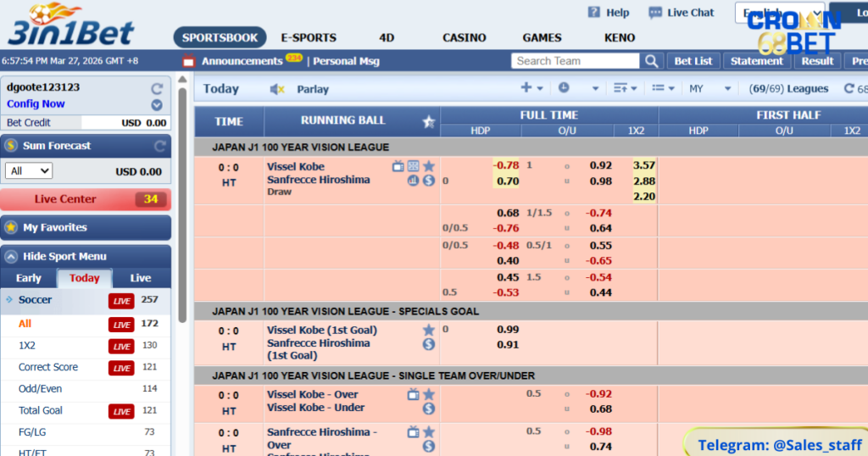Open the Result button

coord(817,61)
